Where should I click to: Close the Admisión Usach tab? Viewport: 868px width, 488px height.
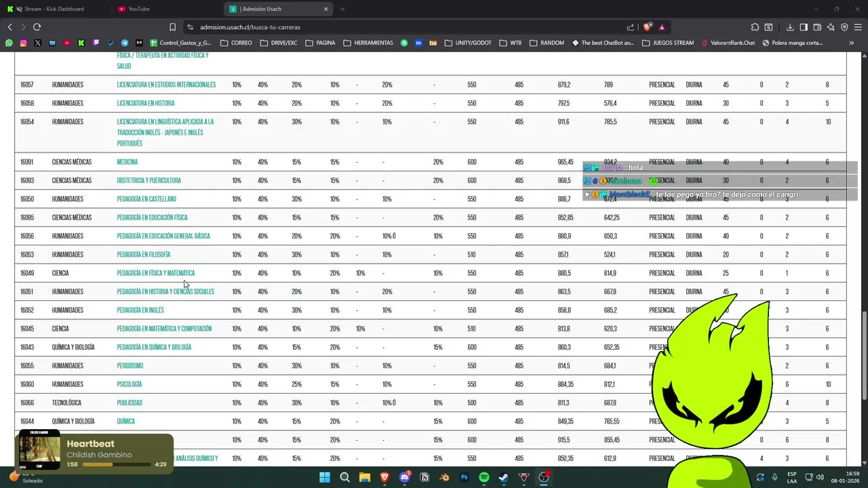pyautogui.click(x=325, y=9)
